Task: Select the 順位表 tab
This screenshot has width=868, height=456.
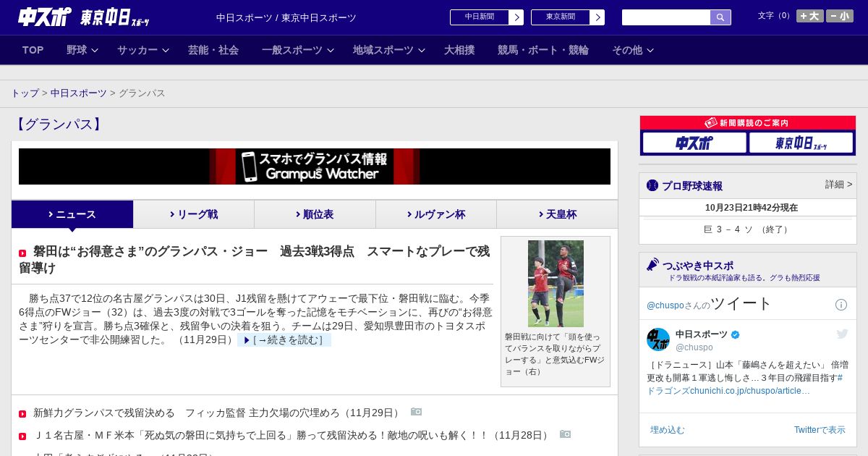Action: (x=315, y=214)
